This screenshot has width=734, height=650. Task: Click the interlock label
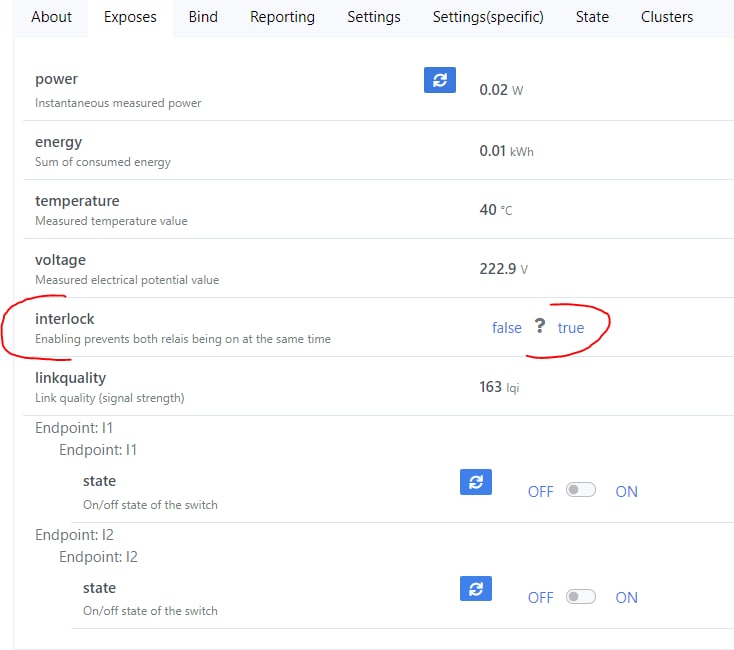pos(65,319)
